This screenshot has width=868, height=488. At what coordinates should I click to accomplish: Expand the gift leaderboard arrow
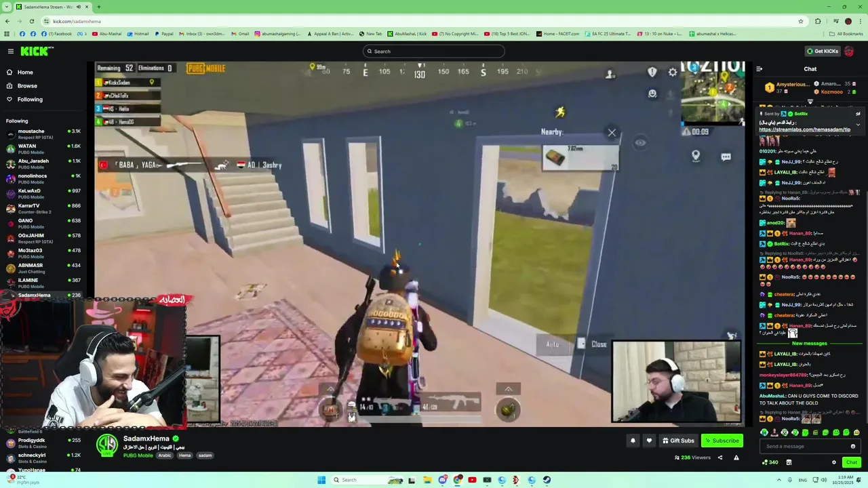[x=810, y=102]
